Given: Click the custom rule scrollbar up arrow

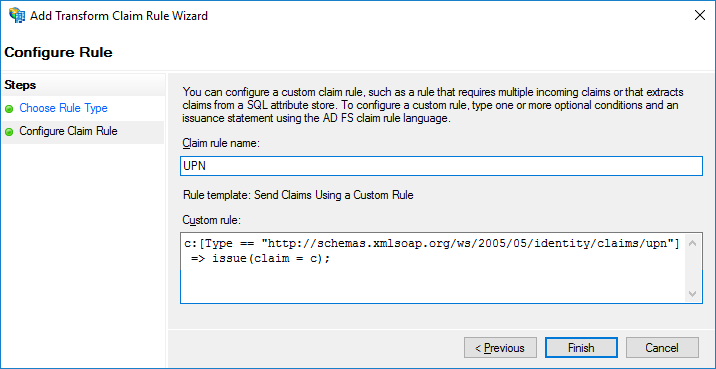Looking at the screenshot, I should pos(692,244).
